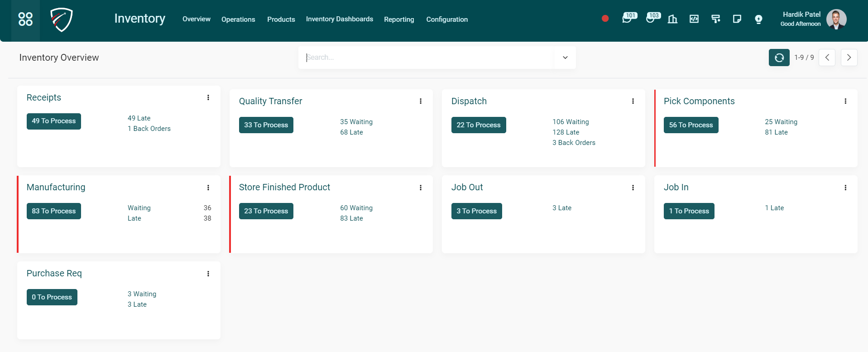Click the 56 To Process button
The height and width of the screenshot is (352, 868).
pyautogui.click(x=691, y=125)
